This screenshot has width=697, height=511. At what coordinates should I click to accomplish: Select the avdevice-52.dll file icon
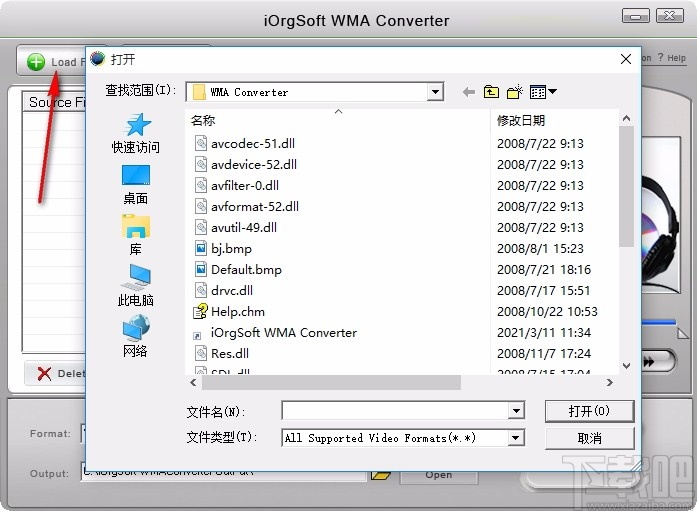pos(201,164)
